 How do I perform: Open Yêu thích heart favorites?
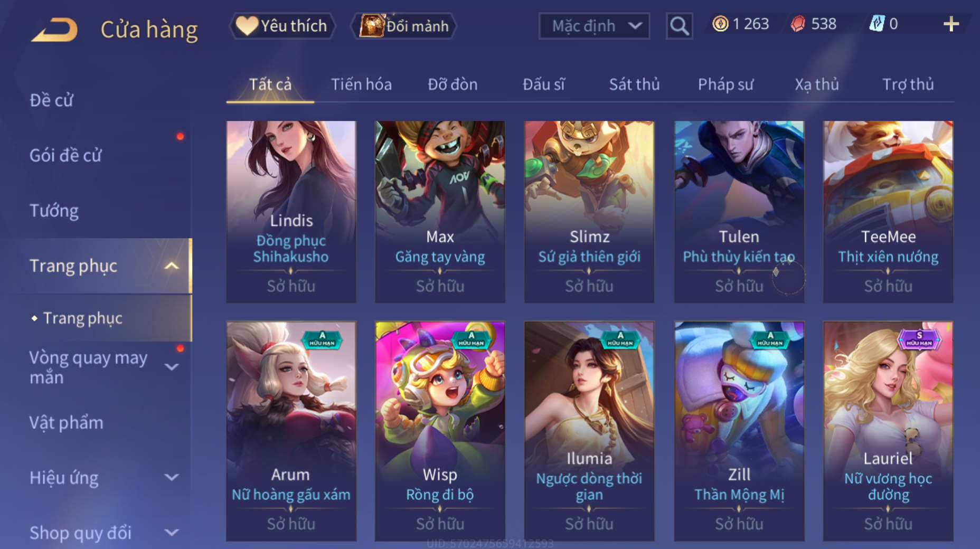[282, 25]
